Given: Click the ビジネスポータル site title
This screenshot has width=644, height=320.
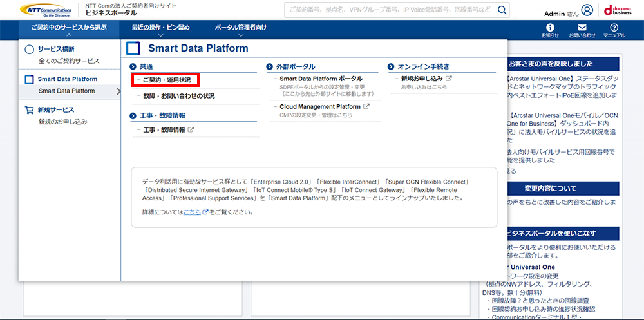Looking at the screenshot, I should click(x=111, y=13).
